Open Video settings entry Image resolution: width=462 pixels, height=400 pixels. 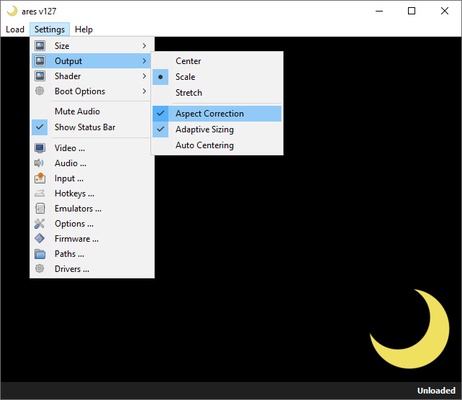[91, 148]
